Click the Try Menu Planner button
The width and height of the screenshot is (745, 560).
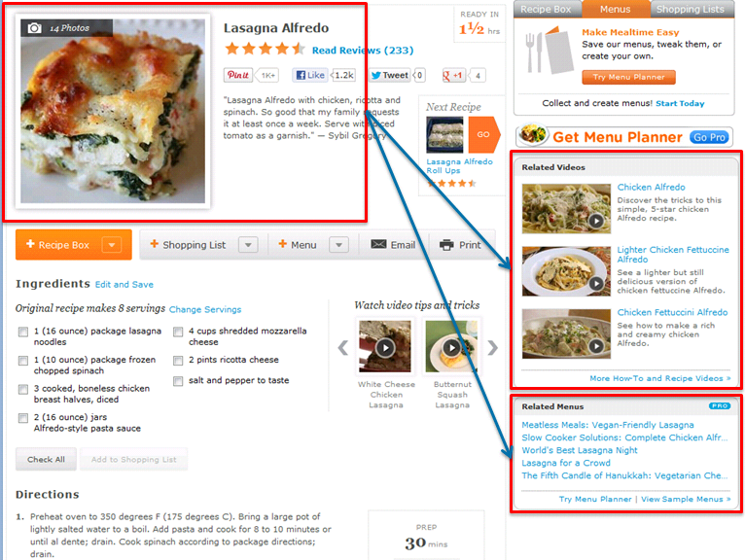pyautogui.click(x=628, y=77)
